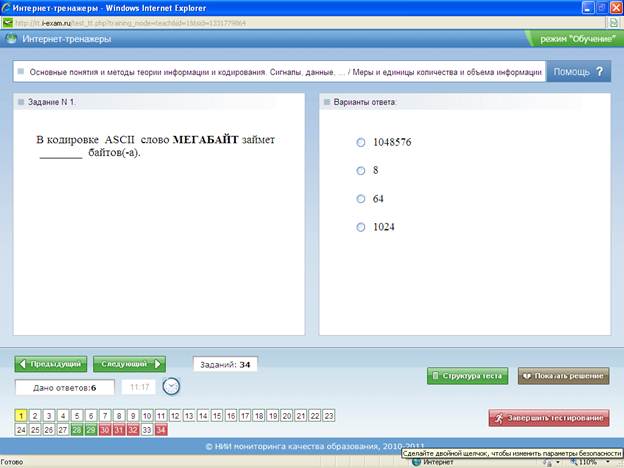This screenshot has height=468, width=624.
Task: Finish test via Завершить тестирование
Action: 549,418
